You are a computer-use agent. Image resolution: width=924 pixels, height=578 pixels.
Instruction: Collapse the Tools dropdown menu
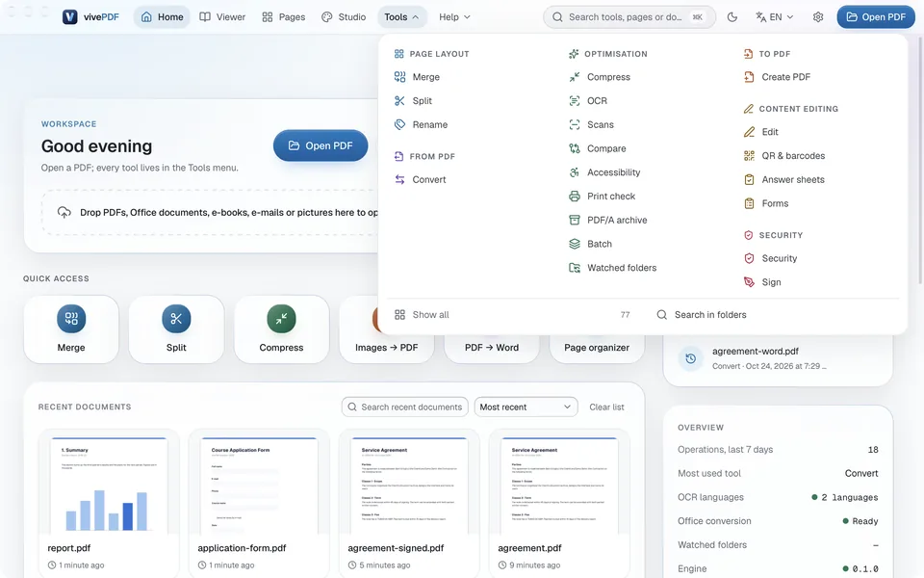pyautogui.click(x=401, y=17)
